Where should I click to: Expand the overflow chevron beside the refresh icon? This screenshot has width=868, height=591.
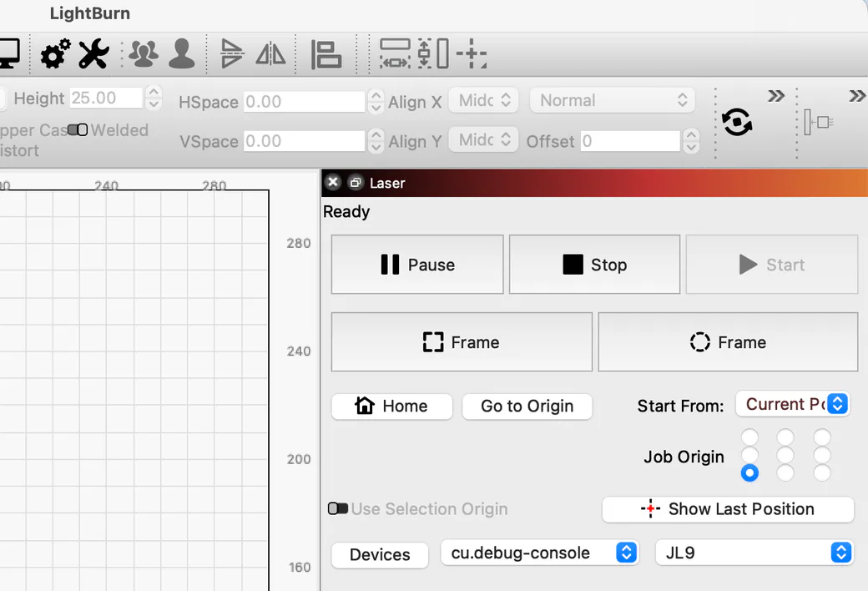click(x=776, y=96)
